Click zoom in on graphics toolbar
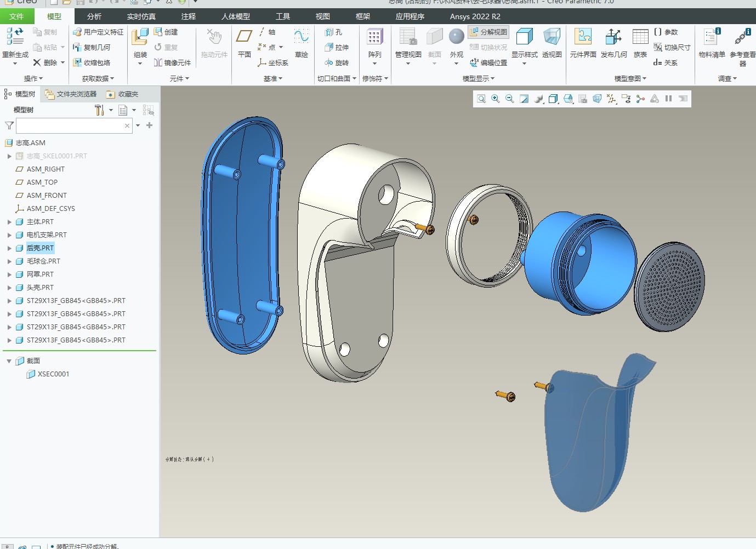The width and height of the screenshot is (756, 549). point(496,99)
